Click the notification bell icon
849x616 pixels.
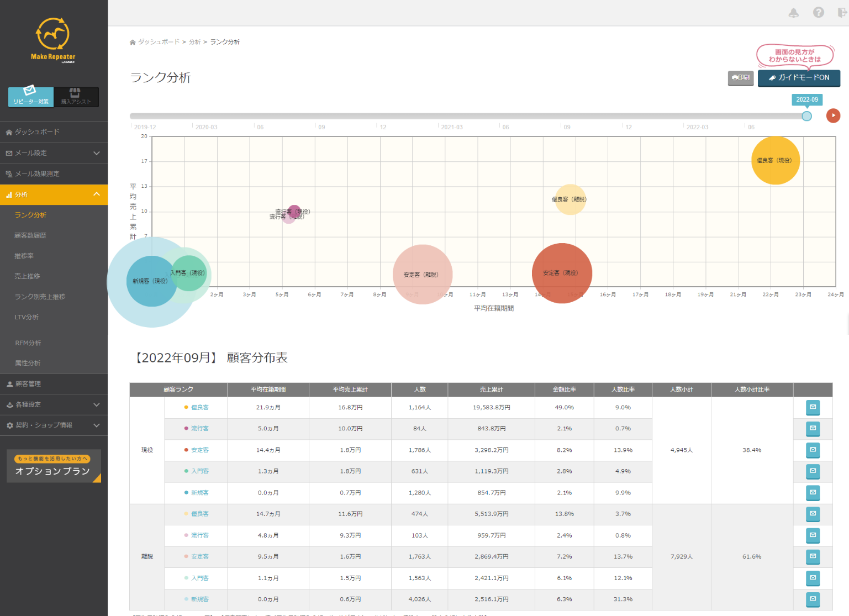pos(793,13)
